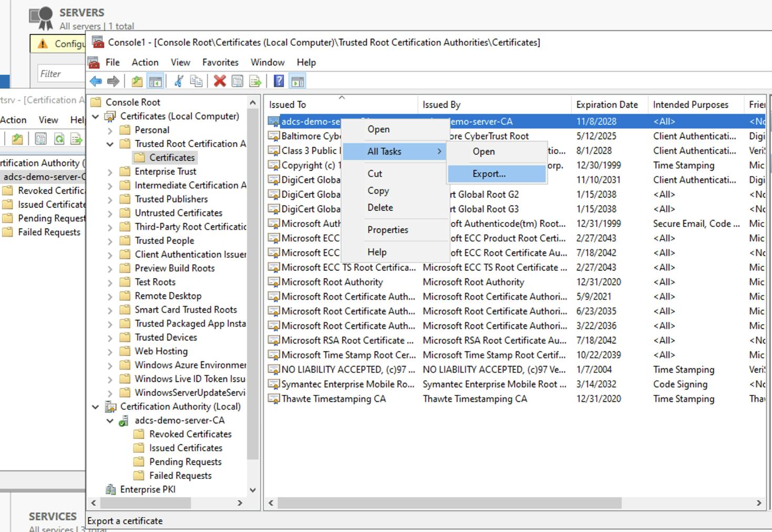772x532 pixels.
Task: Select the Copy icon on the toolbar
Action: [x=197, y=81]
